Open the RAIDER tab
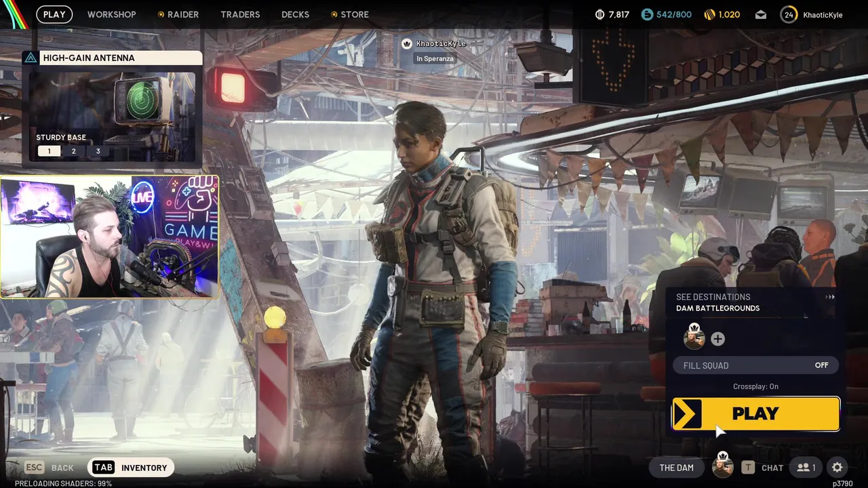Screen dimensions: 868x488 click(178, 14)
